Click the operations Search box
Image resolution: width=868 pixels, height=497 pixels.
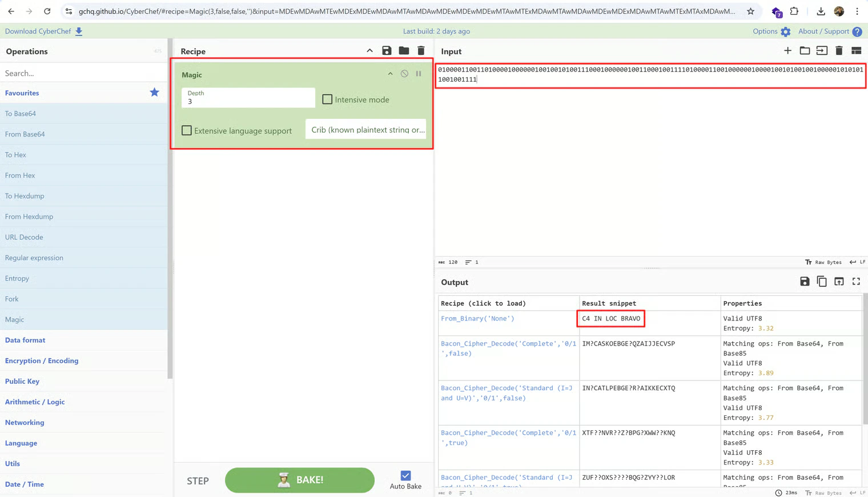[x=83, y=73]
